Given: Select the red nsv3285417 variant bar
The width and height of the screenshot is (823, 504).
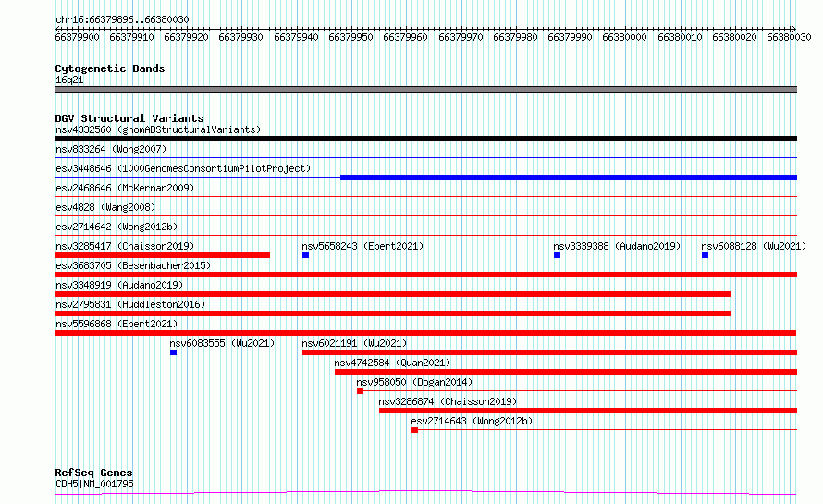Looking at the screenshot, I should pos(162,255).
